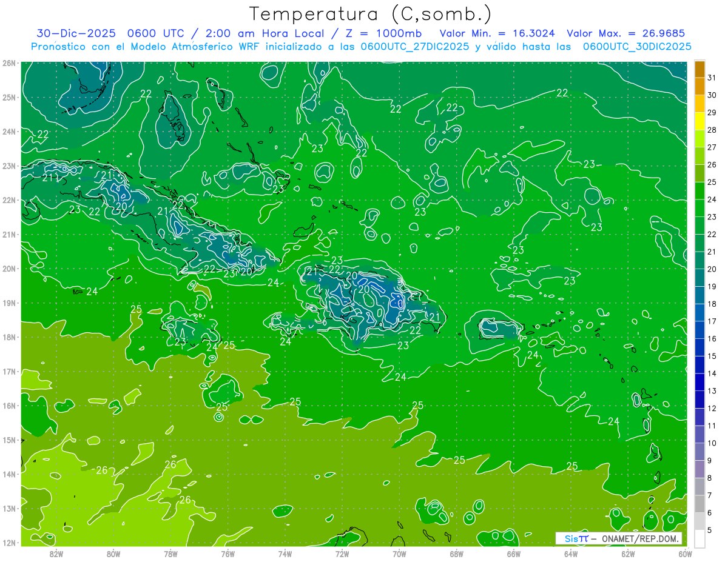Click the '23N' latitude label

9,166
